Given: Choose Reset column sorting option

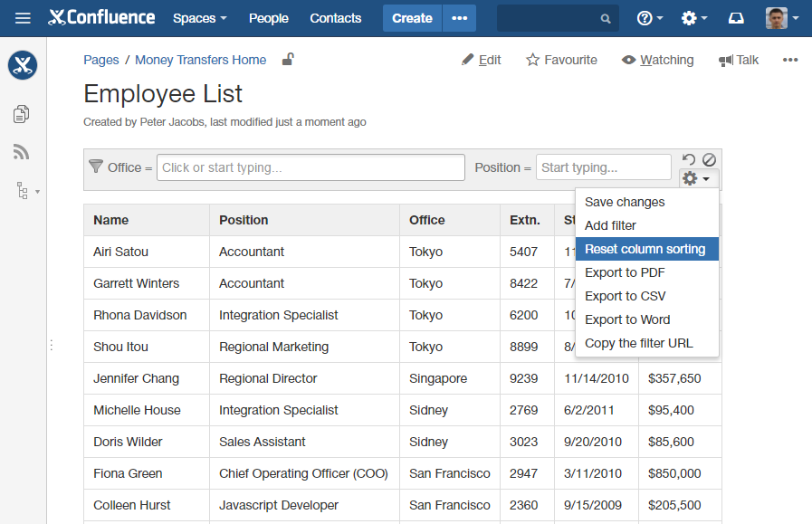Looking at the screenshot, I should click(645, 249).
